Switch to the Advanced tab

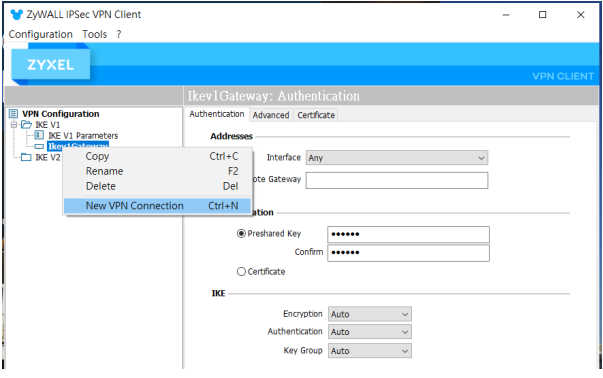(x=271, y=115)
